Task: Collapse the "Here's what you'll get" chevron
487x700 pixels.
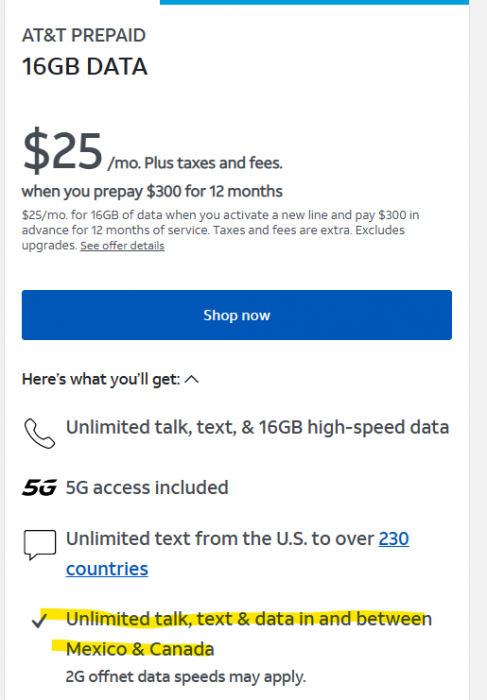Action: [192, 379]
